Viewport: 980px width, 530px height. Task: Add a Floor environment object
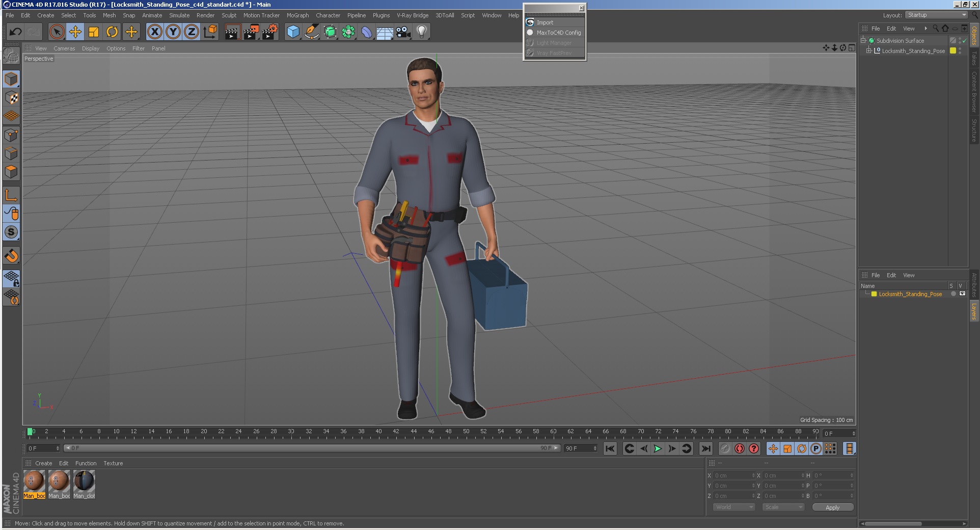[x=385, y=32]
